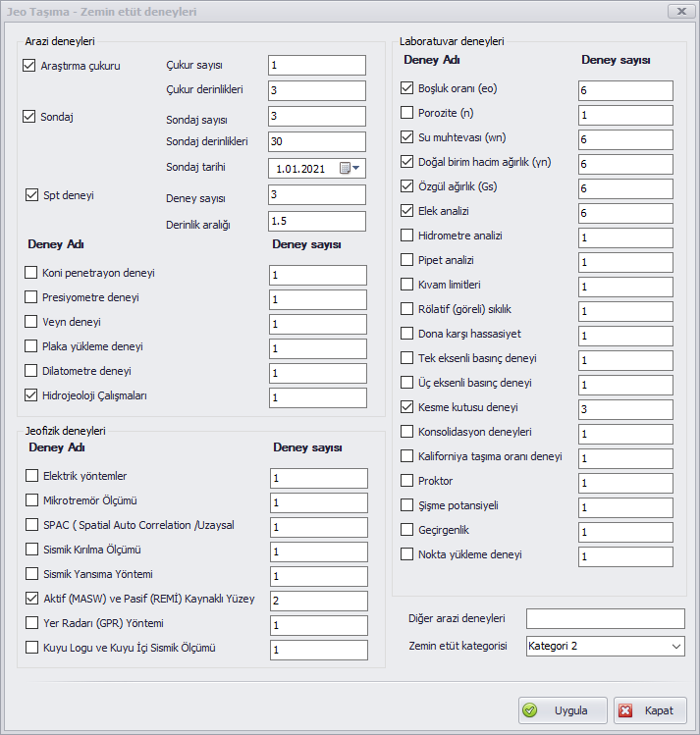Click the Uygula button

(x=563, y=710)
